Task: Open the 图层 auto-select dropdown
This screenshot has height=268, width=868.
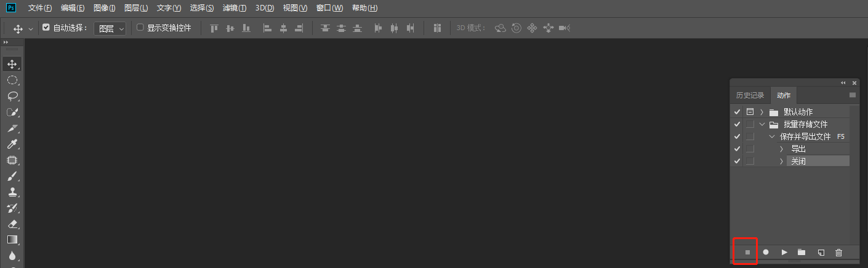Action: [x=110, y=28]
